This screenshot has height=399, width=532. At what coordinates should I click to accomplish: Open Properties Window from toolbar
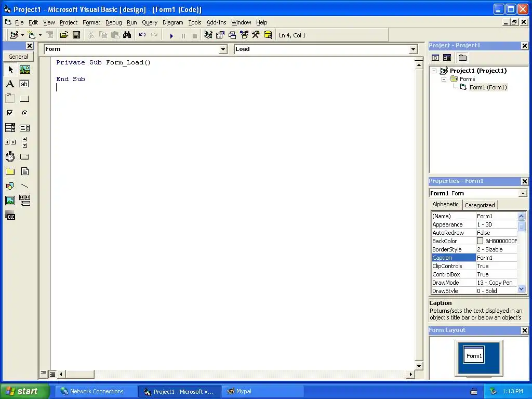point(220,35)
